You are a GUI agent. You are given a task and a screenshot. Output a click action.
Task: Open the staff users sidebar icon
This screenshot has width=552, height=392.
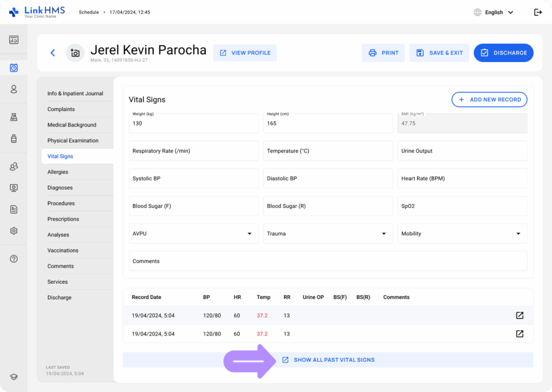click(x=13, y=166)
